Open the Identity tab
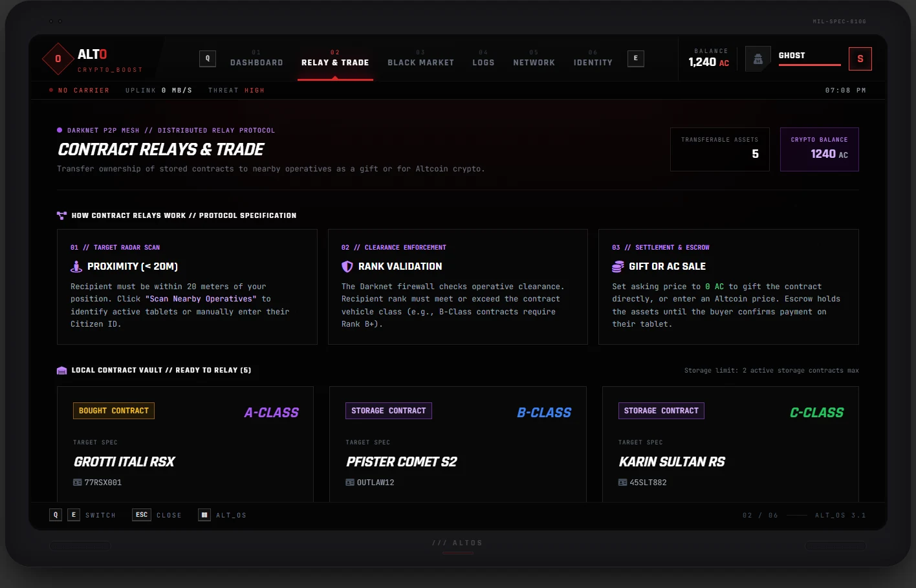This screenshot has height=588, width=916. click(x=593, y=59)
